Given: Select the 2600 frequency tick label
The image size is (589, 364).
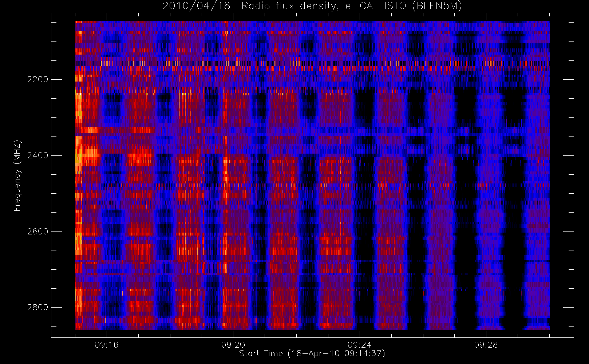Looking at the screenshot, I should pos(37,232).
